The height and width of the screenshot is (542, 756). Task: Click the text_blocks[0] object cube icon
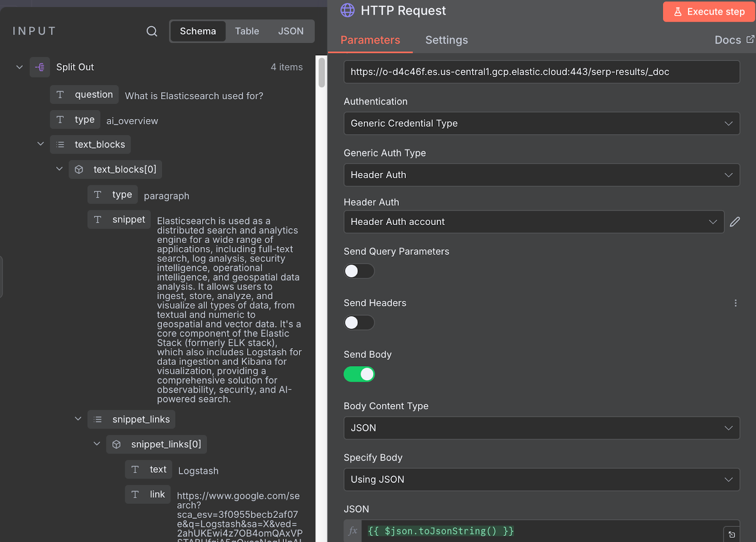pos(79,169)
